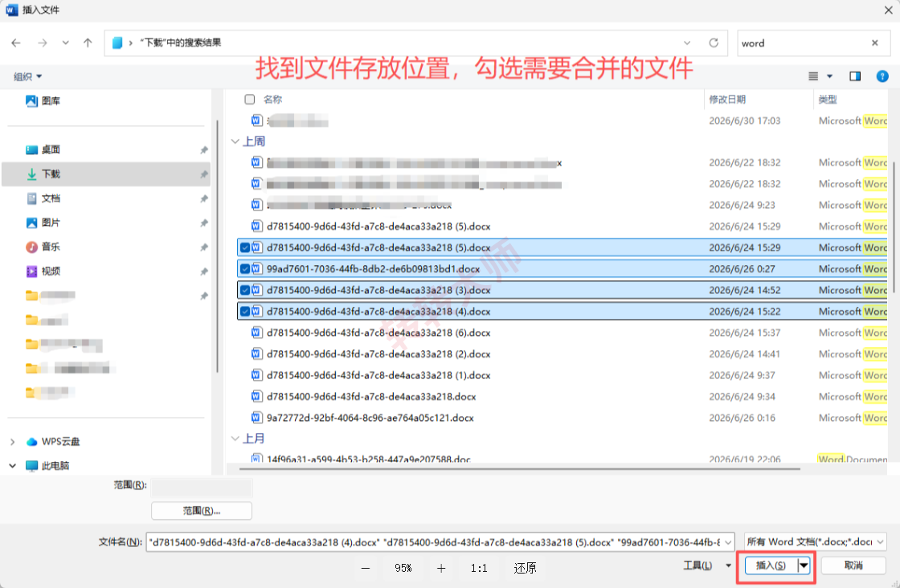This screenshot has width=900, height=588.
Task: Click the 范围 text field
Action: coord(202,488)
